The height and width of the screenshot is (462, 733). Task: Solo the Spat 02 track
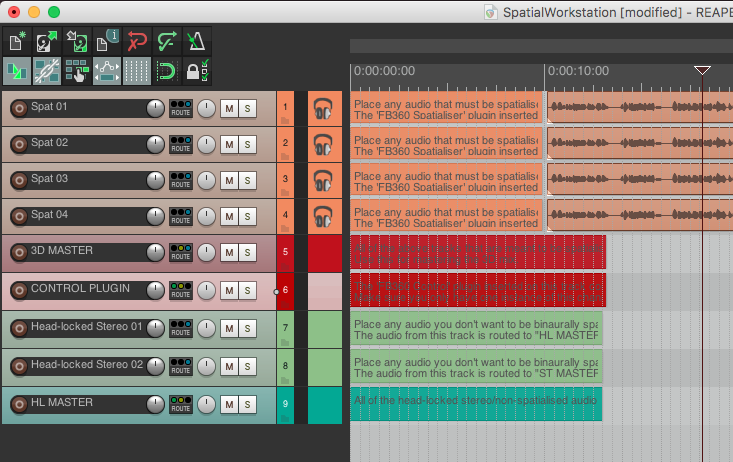click(247, 145)
